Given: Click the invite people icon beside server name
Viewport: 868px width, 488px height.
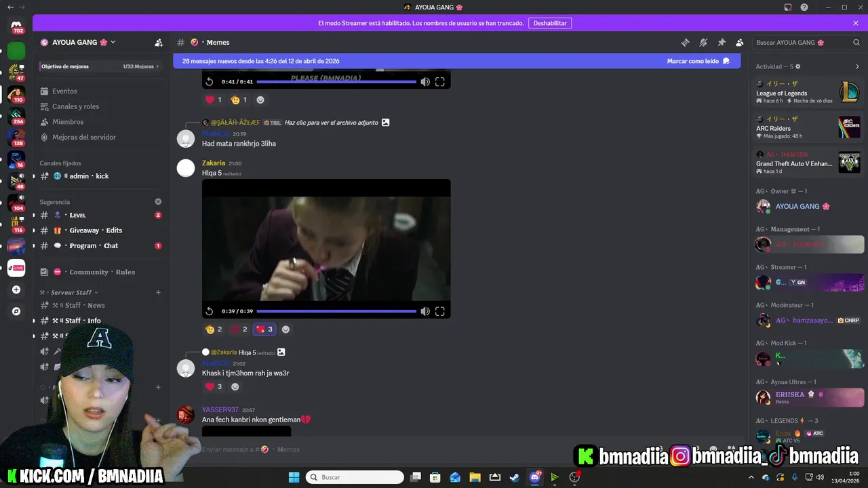Looking at the screenshot, I should [x=159, y=42].
